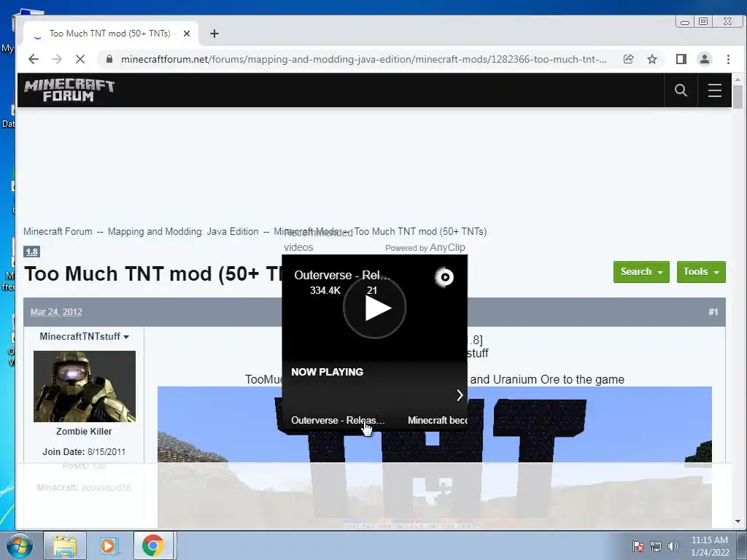Open the Chrome side panel icon
The width and height of the screenshot is (747, 560).
point(681,59)
